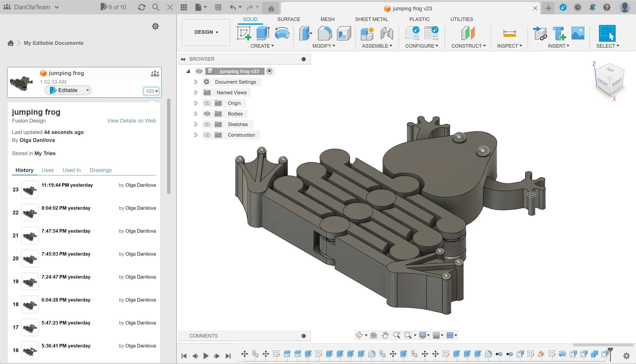The image size is (636, 364).
Task: Toggle the activate component radio button
Action: pyautogui.click(x=269, y=71)
